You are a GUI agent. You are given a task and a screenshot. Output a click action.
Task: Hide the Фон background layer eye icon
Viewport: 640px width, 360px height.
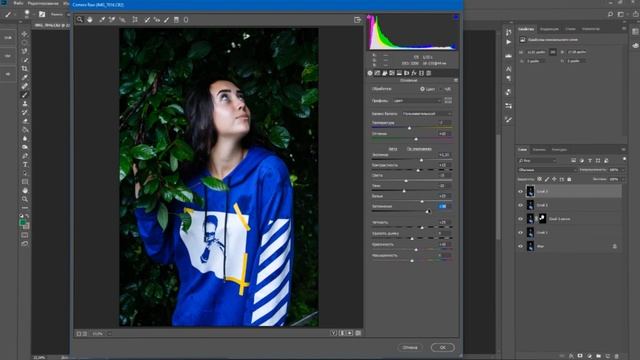[520, 246]
